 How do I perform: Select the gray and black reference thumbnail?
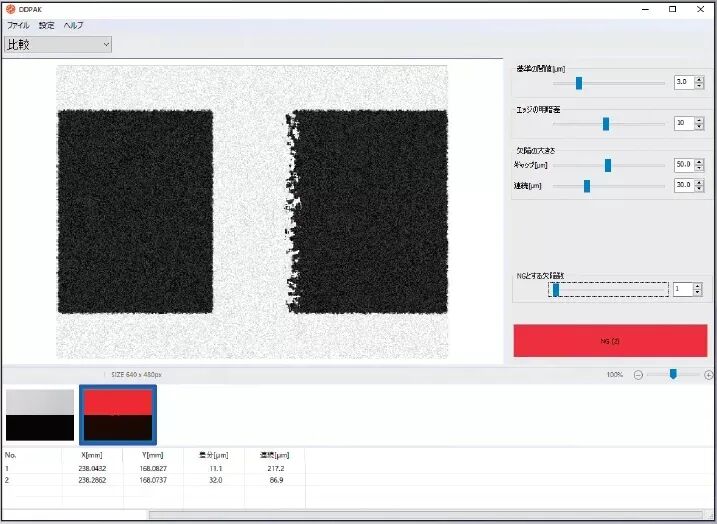pos(40,415)
